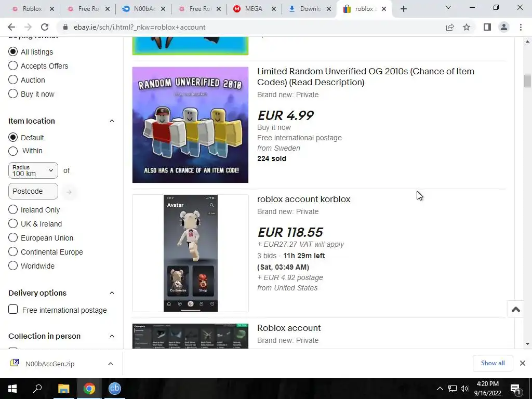Choose European Union location
This screenshot has width=532, height=399.
(13, 237)
